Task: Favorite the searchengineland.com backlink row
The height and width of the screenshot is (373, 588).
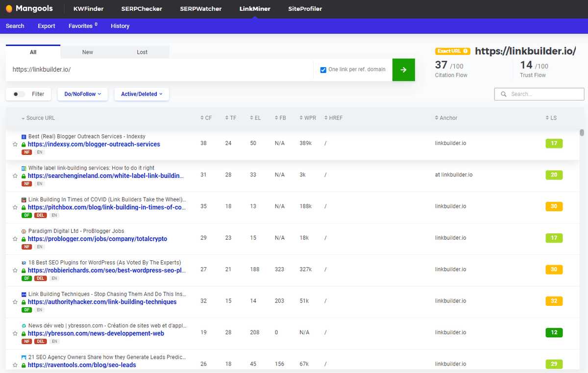Action: click(15, 176)
